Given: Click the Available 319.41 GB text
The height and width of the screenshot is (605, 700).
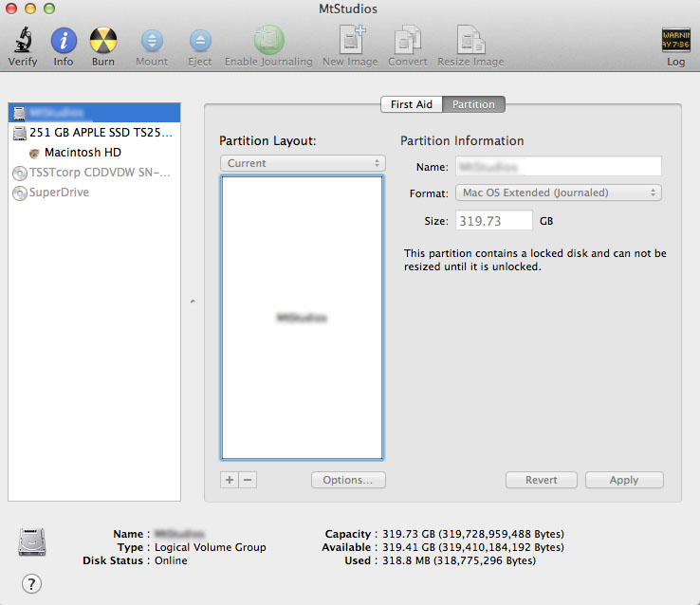Looking at the screenshot, I should click(x=473, y=547).
